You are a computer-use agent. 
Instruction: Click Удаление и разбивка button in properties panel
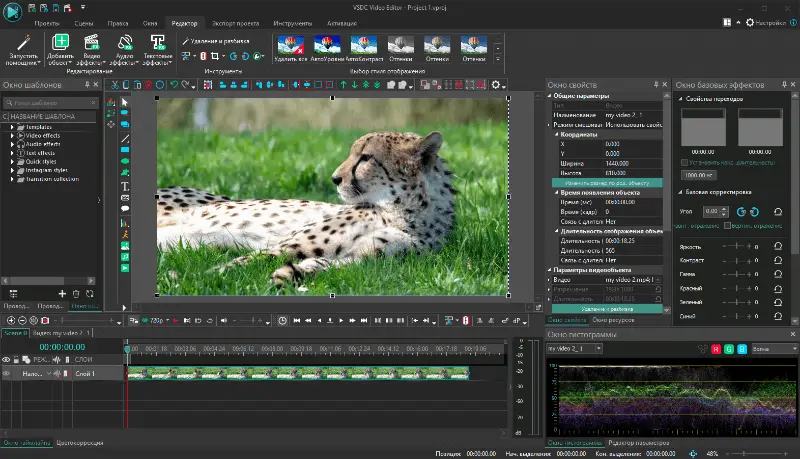tap(607, 309)
